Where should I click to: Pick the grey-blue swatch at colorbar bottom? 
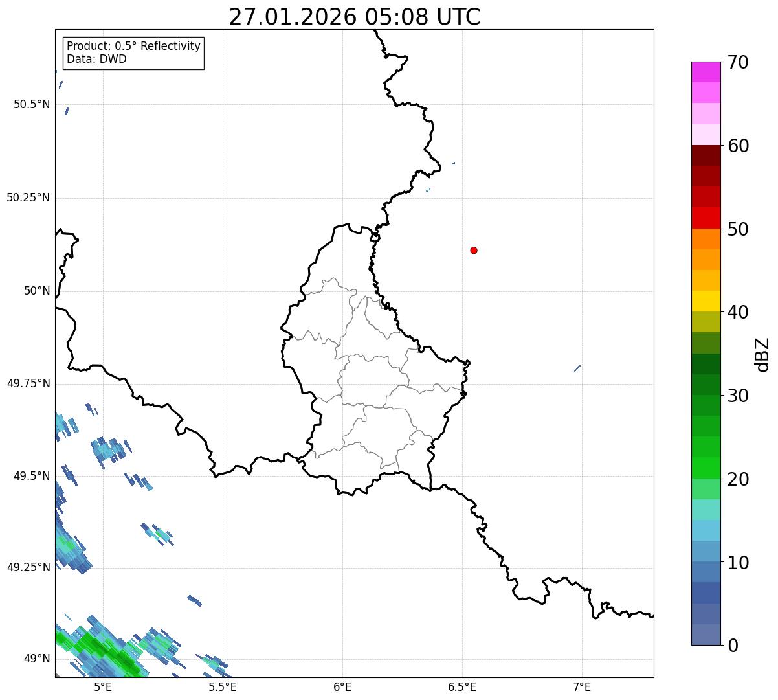(x=706, y=635)
